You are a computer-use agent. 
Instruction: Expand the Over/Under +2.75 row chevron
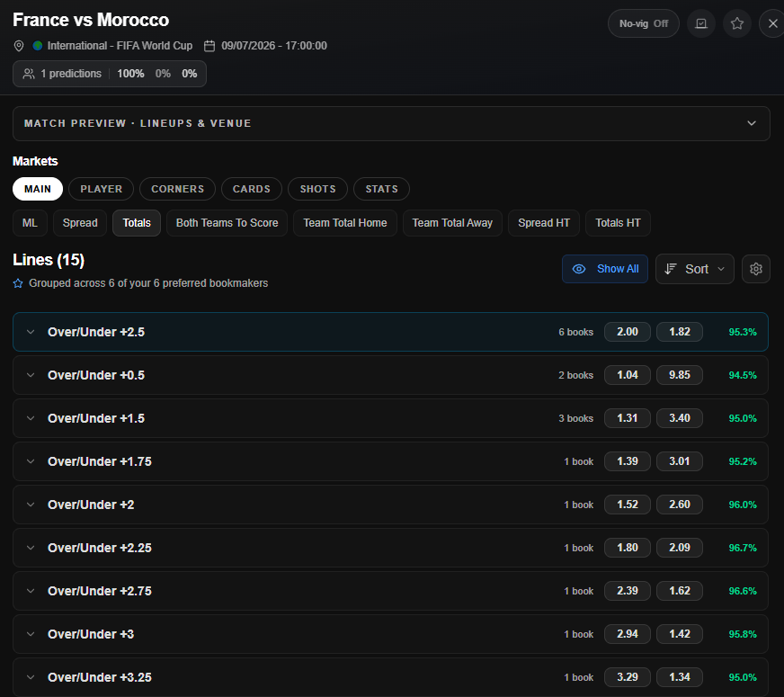point(31,591)
